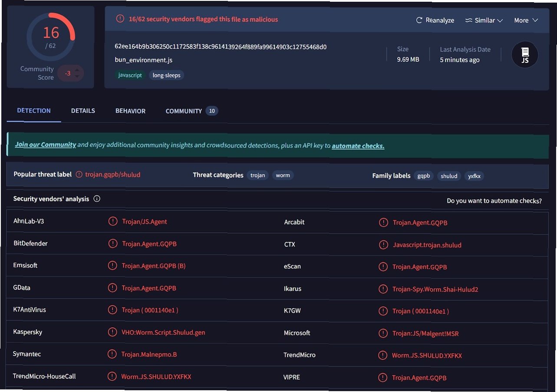Click 'Do you want to automate checks?'
557x392 pixels.
click(494, 201)
